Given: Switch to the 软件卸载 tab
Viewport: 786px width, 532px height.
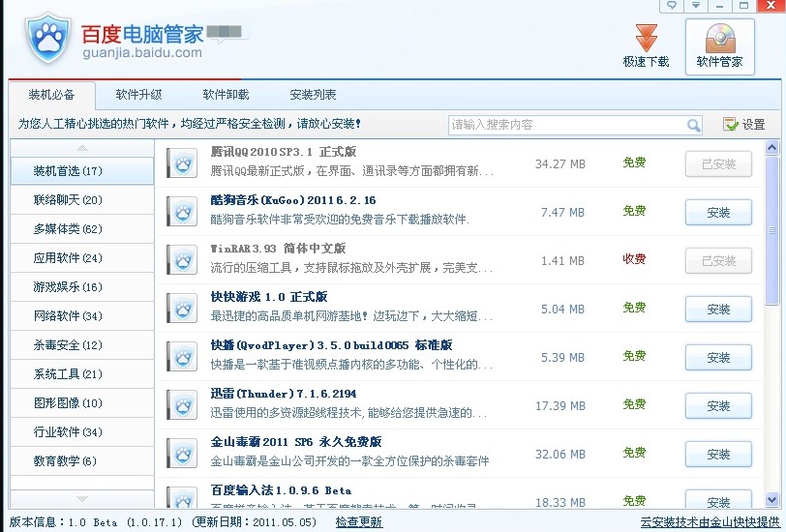Looking at the screenshot, I should point(226,95).
